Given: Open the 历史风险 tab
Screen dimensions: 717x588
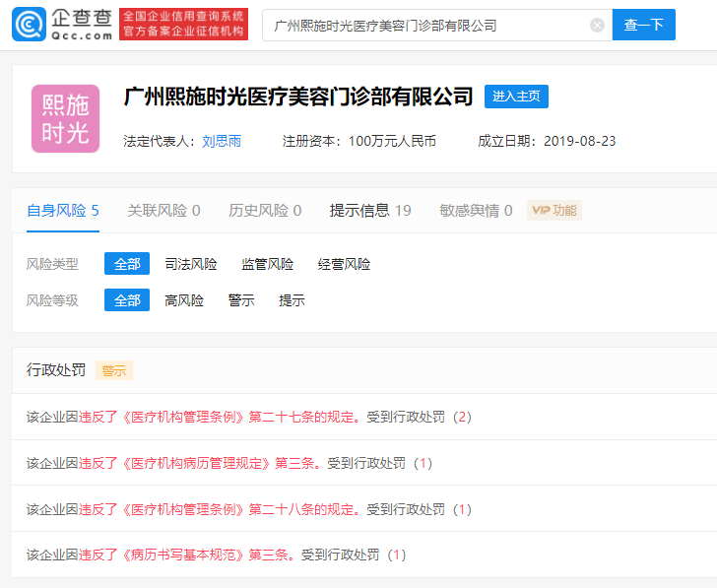Looking at the screenshot, I should (265, 210).
